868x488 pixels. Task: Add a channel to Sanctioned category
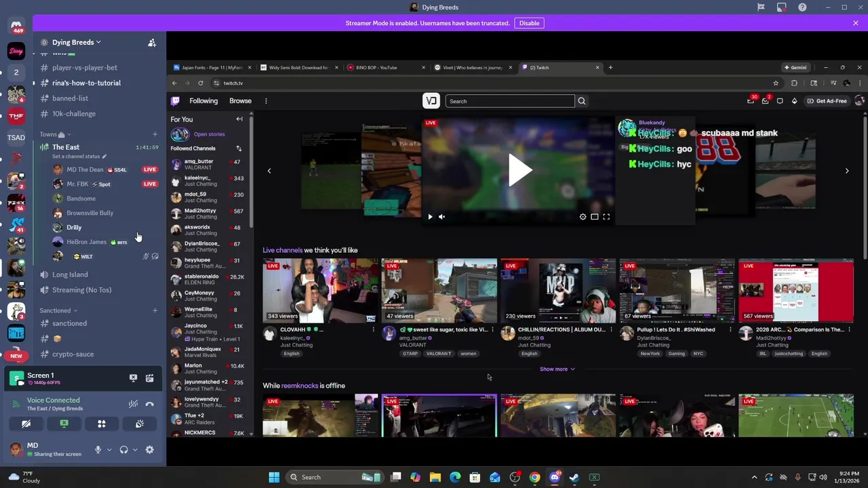click(155, 310)
